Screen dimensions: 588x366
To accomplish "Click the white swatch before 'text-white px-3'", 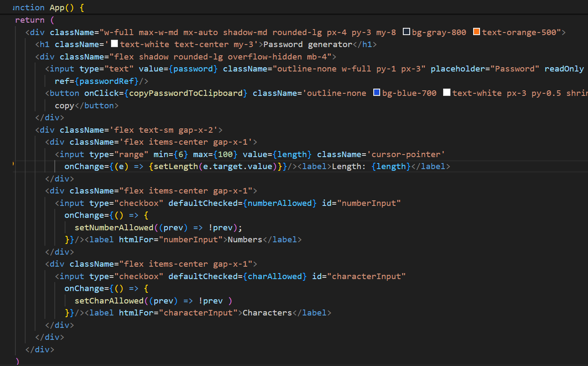I will point(447,93).
